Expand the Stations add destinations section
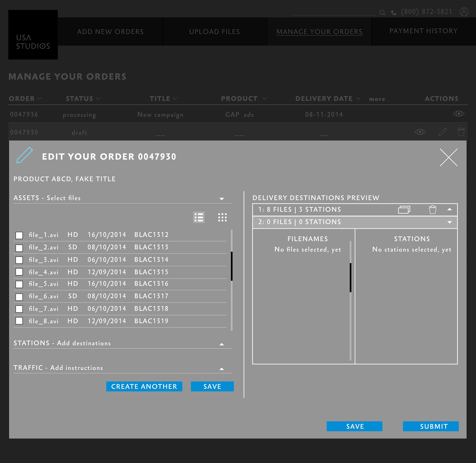Image resolution: width=476 pixels, height=463 pixels. 222,344
